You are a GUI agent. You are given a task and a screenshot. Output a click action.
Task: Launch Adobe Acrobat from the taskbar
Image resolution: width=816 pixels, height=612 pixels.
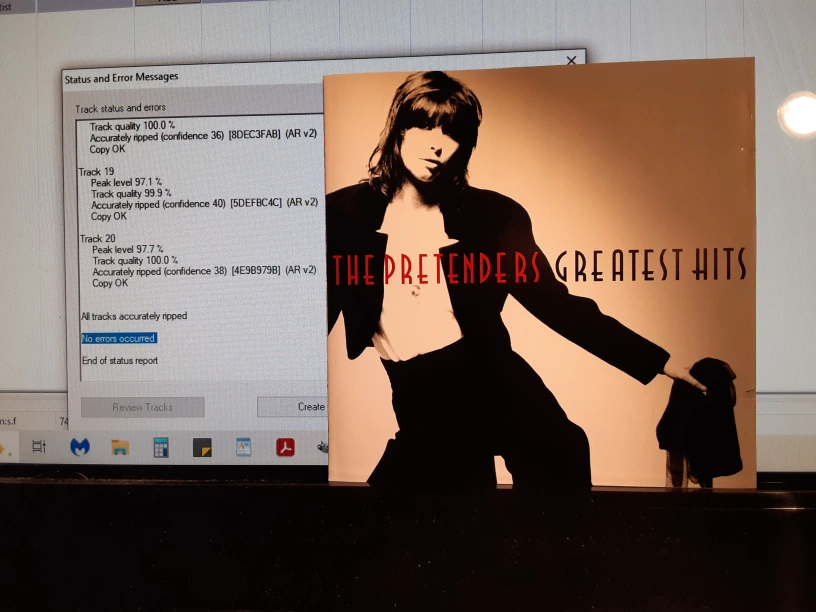click(285, 447)
